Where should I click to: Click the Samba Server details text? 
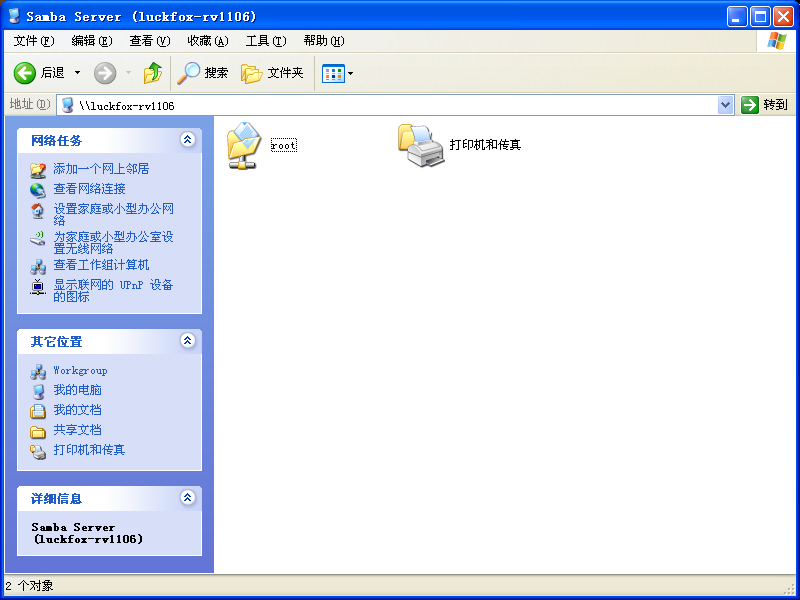click(x=87, y=533)
